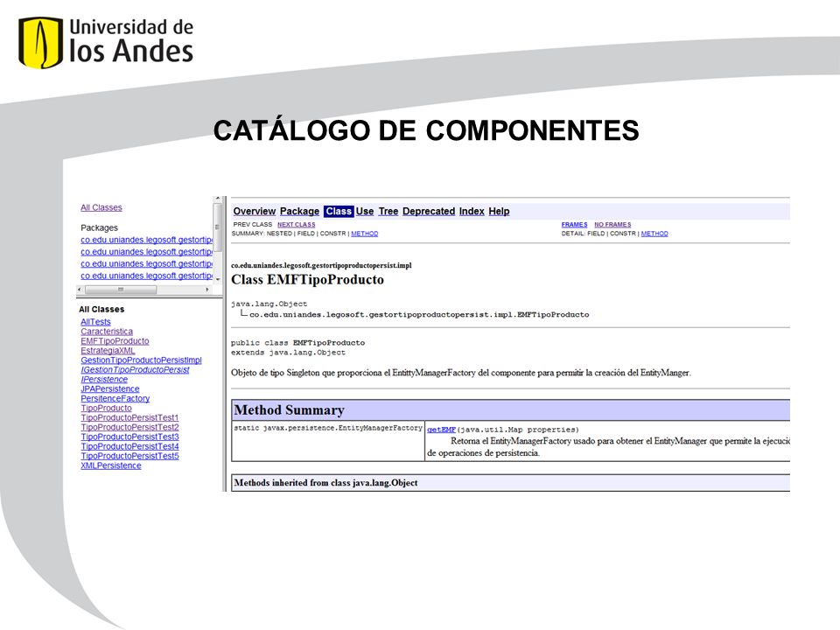840x630 pixels.
Task: Click 'Methods inherited from class java.lang.Object' row
Action: [x=510, y=483]
